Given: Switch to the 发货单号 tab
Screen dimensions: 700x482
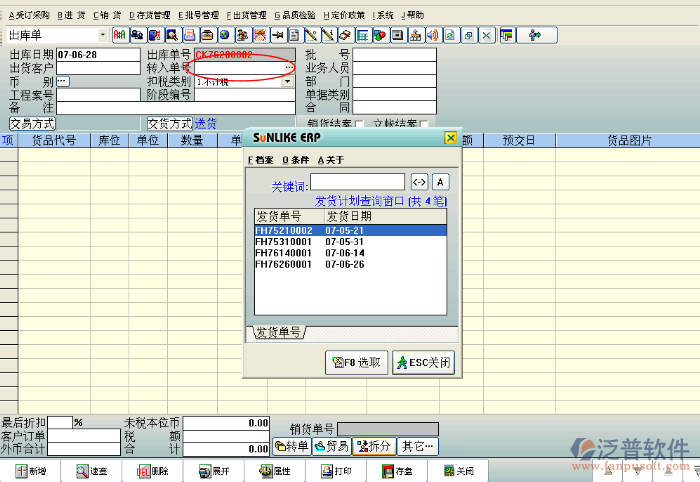Looking at the screenshot, I should click(278, 332).
